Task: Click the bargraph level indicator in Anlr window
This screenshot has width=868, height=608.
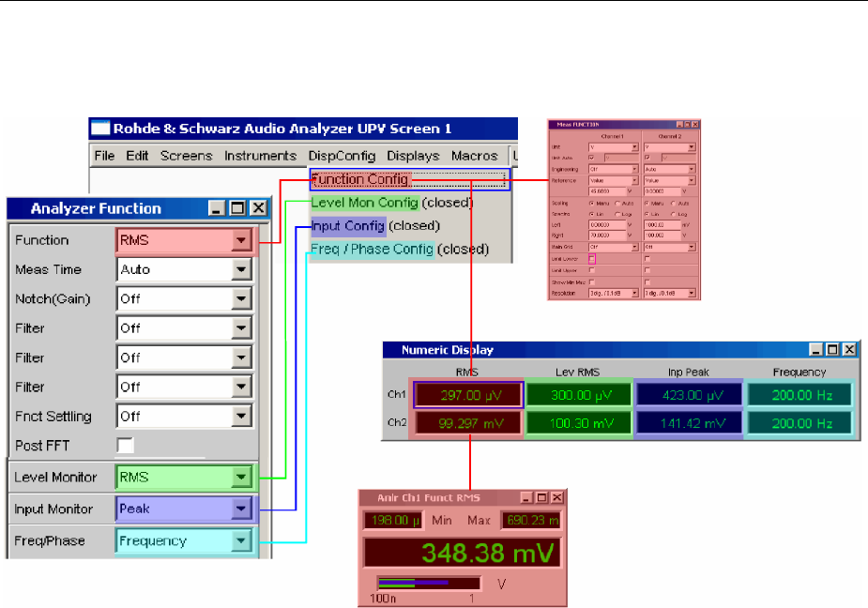Action: [x=429, y=583]
